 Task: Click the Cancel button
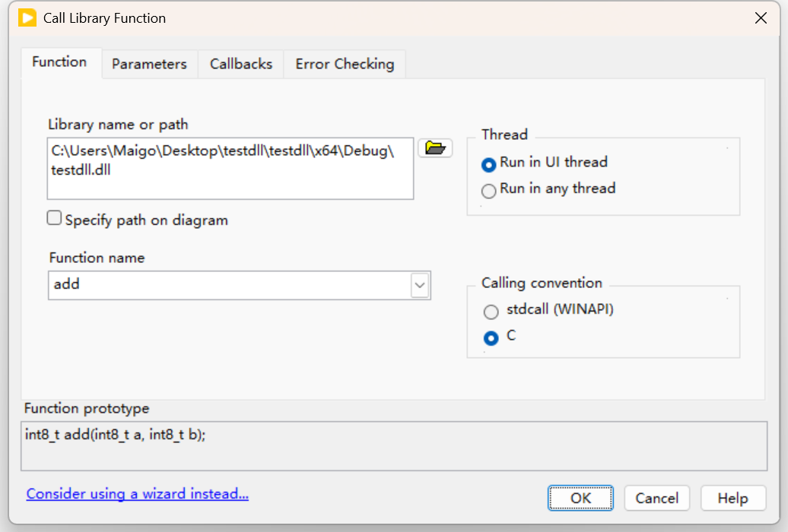click(x=656, y=498)
